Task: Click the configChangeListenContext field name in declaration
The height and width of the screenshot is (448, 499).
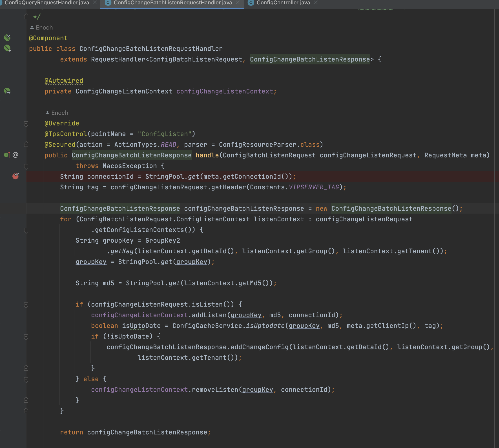Action: point(225,91)
